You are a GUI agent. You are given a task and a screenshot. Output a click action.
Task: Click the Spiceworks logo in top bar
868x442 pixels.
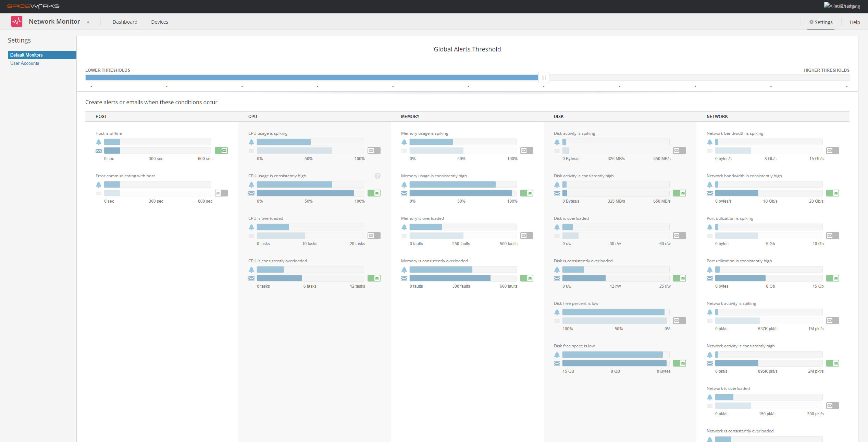tap(33, 6)
